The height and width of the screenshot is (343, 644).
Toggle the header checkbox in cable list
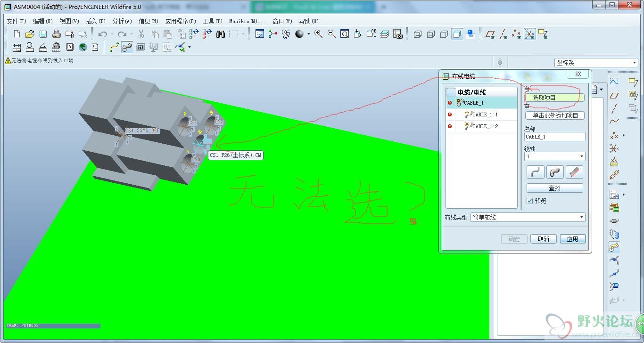click(451, 92)
